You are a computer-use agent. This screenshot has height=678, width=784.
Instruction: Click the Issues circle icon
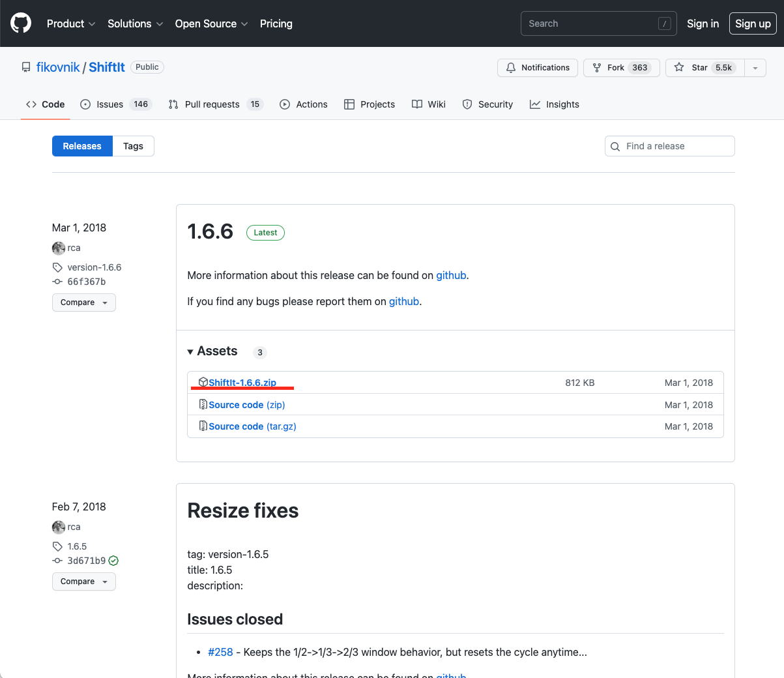(85, 104)
